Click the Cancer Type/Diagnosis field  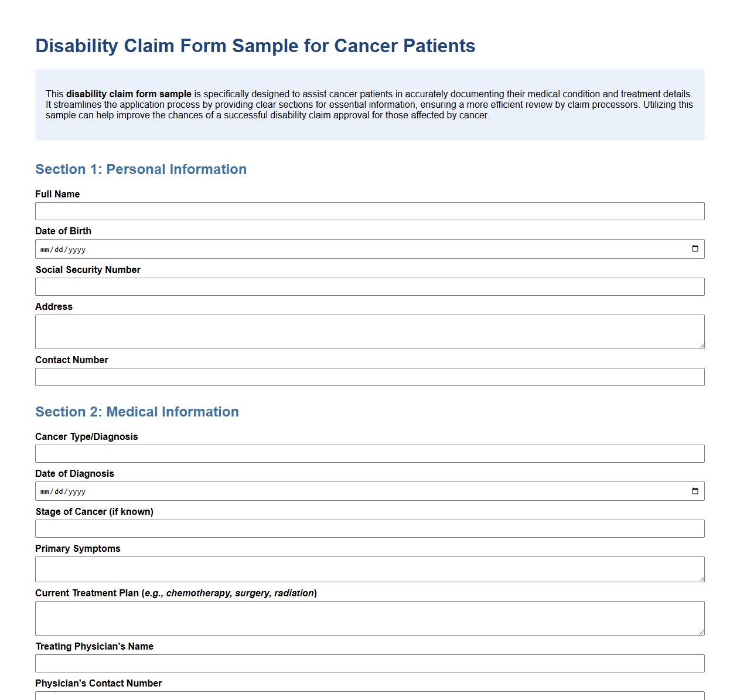tap(370, 453)
